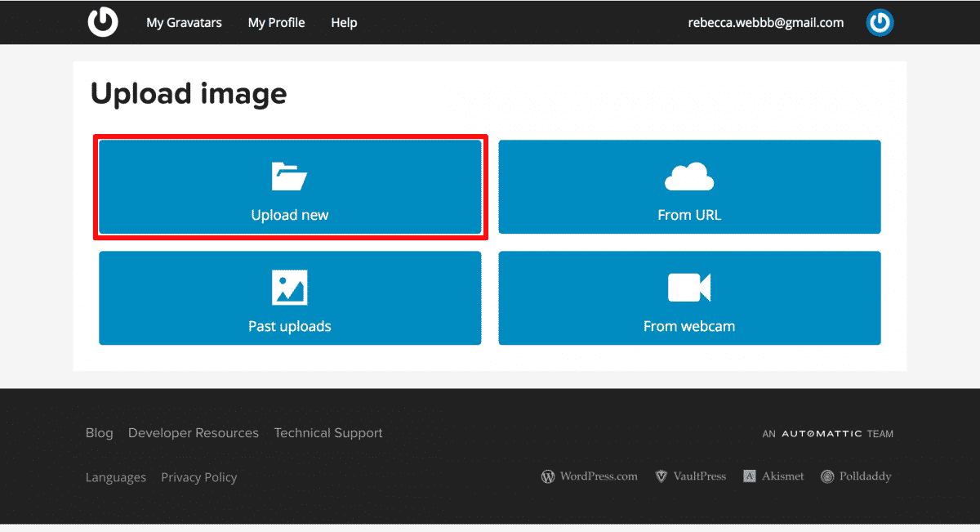The width and height of the screenshot is (980, 532).
Task: Open Past uploads
Action: 290,298
